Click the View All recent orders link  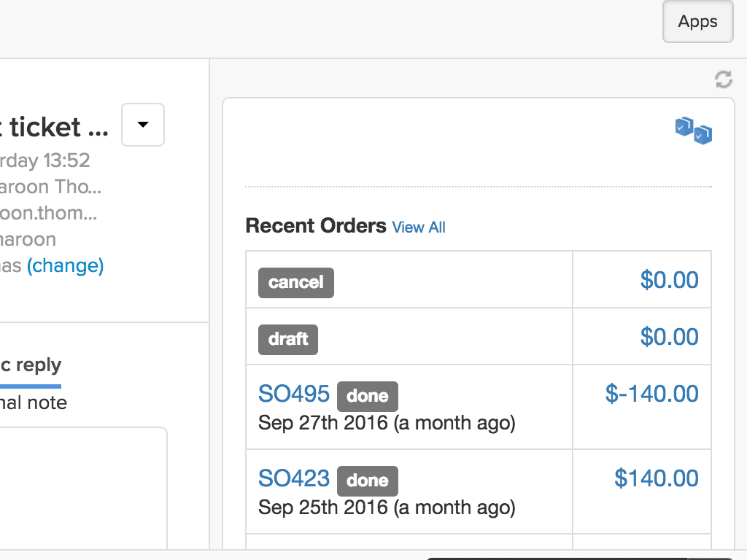click(x=419, y=227)
